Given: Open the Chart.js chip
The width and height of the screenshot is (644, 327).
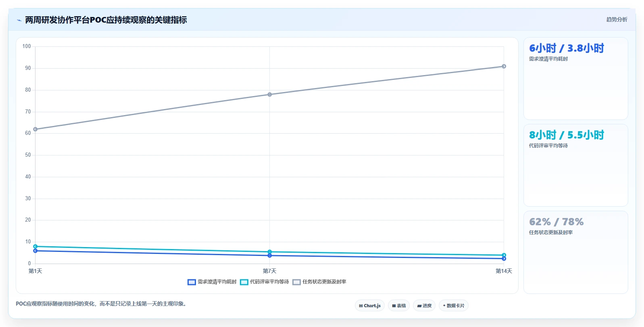Looking at the screenshot, I should pyautogui.click(x=370, y=306).
